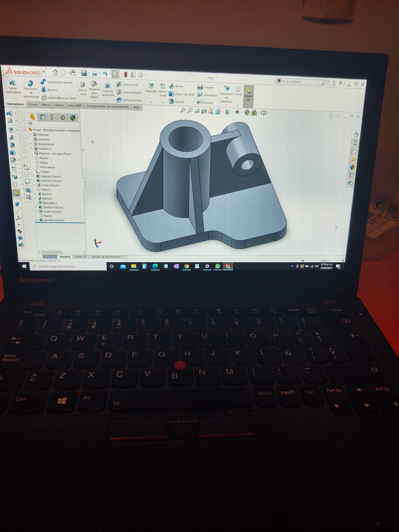Select the Plano2 tree item

[46, 216]
